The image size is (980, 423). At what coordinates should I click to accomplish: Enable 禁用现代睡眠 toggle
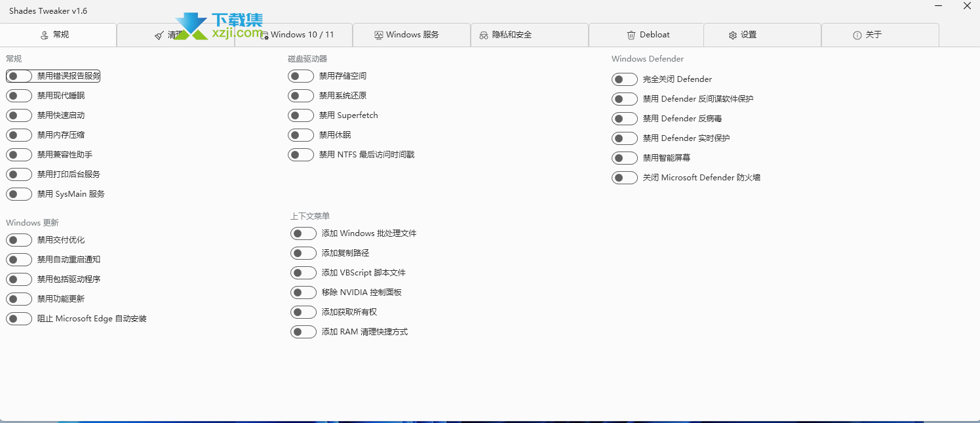[x=19, y=96]
